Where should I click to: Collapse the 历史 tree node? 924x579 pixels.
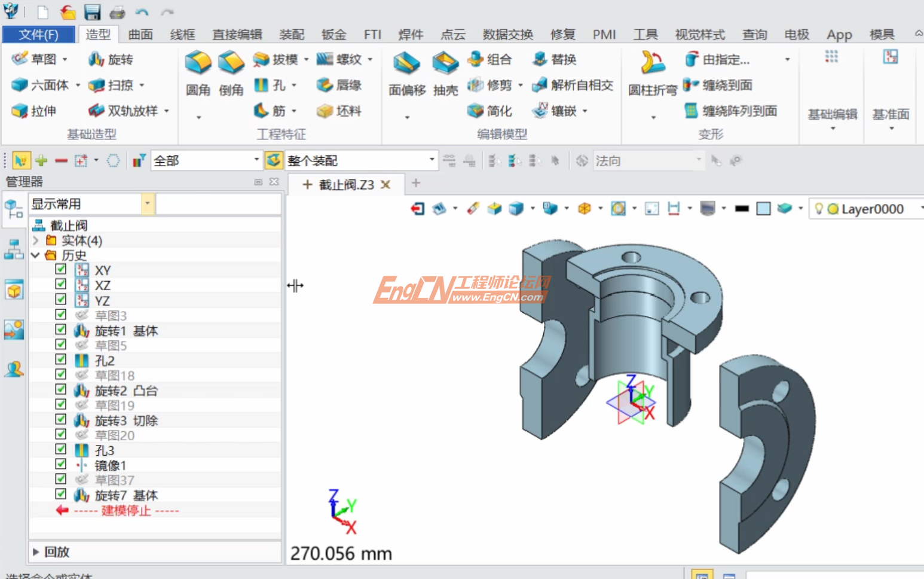36,255
